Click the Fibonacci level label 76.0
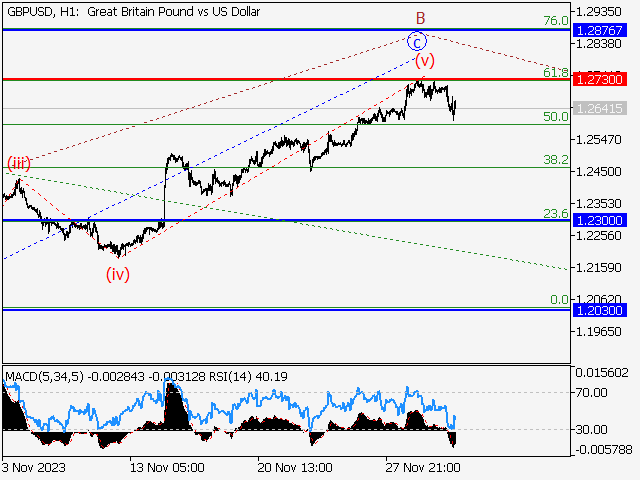This screenshot has width=640, height=480. [556, 20]
